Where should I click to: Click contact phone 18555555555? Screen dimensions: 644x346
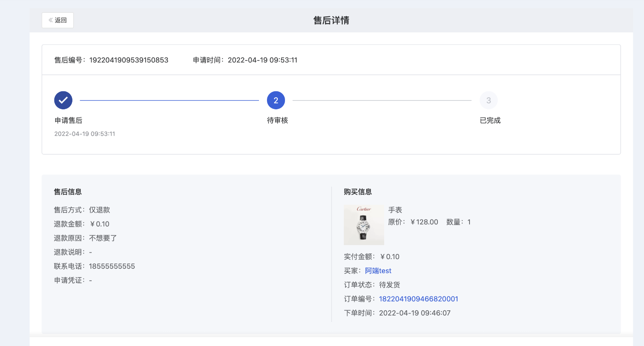click(x=112, y=266)
